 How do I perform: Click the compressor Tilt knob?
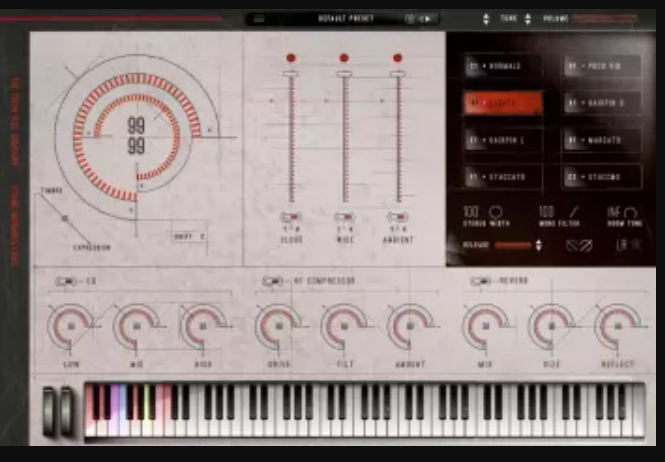(x=344, y=326)
